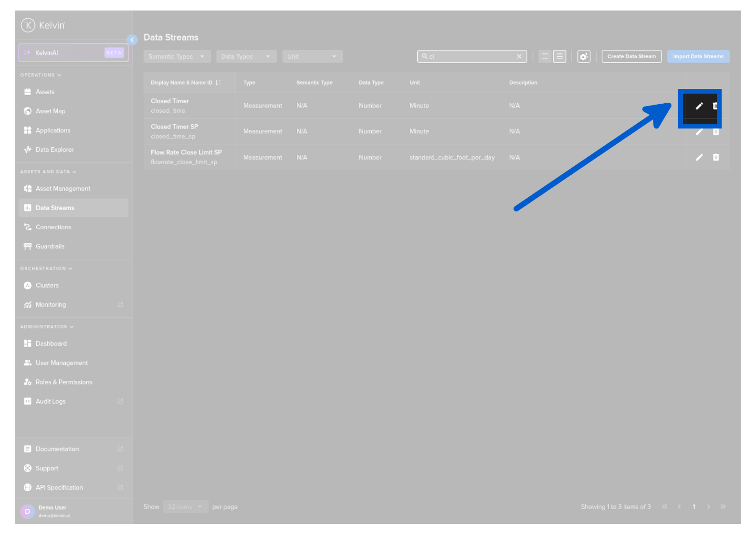Delete the Flow Rate Close Limit SP stream
The width and height of the screenshot is (756, 535).
click(715, 157)
